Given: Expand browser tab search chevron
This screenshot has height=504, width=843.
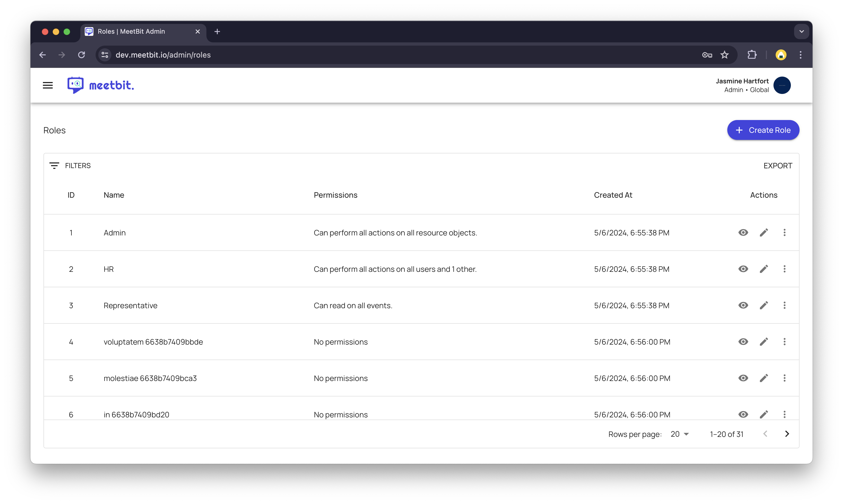Looking at the screenshot, I should click(801, 31).
